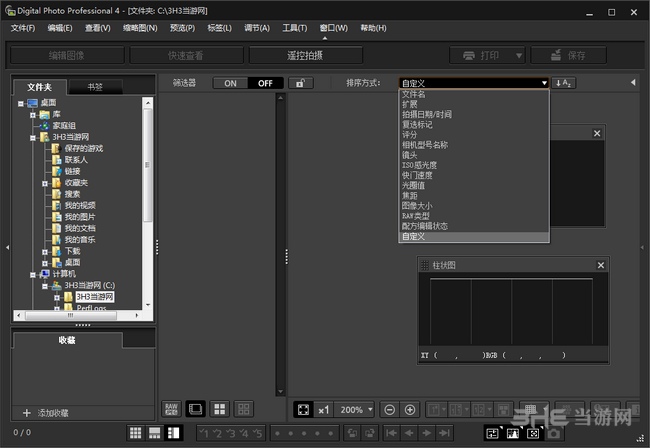Open the 缩略图(N) menu
650x448 pixels.
(140, 28)
